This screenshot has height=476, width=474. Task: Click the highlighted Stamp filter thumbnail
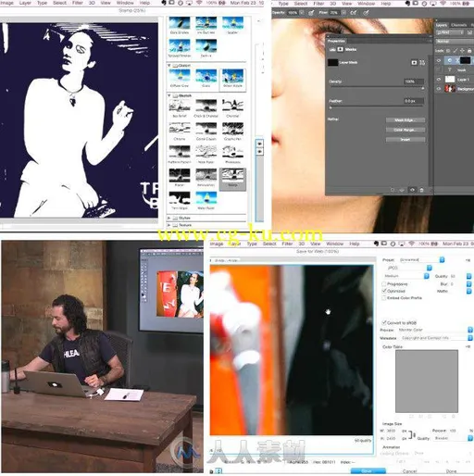point(232,175)
